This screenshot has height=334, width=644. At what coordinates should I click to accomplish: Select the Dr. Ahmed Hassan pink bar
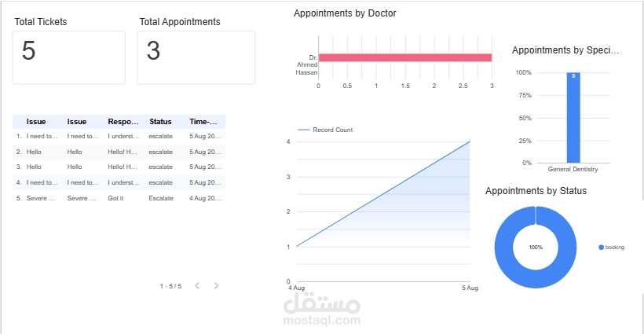(405, 57)
